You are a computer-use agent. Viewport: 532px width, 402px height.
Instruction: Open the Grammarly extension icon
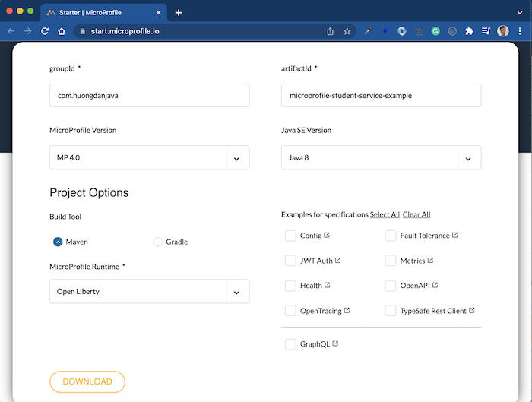click(435, 31)
